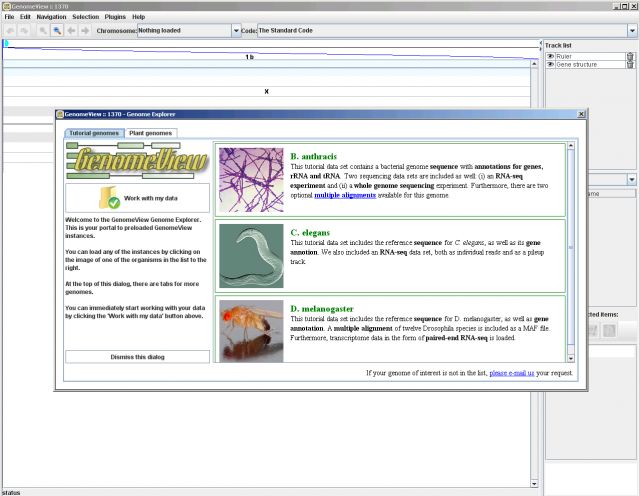
Task: Click main view scrollbar down arrow
Action: point(535,484)
